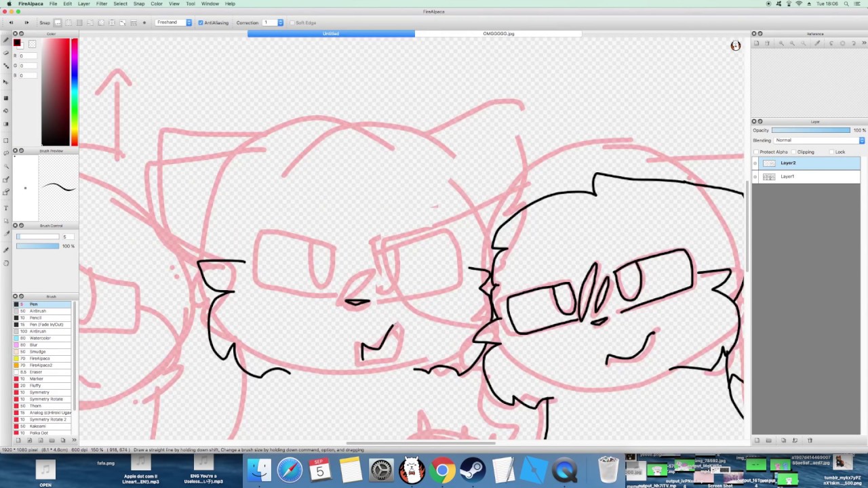The height and width of the screenshot is (488, 868).
Task: Click the snap settings dot icon
Action: (x=144, y=22)
